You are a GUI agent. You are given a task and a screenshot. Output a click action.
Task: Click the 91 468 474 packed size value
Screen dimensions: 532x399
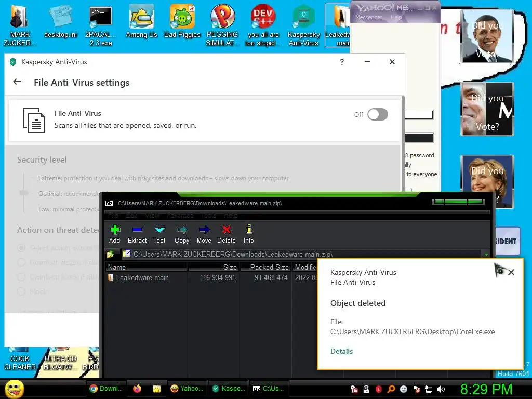[x=271, y=277]
